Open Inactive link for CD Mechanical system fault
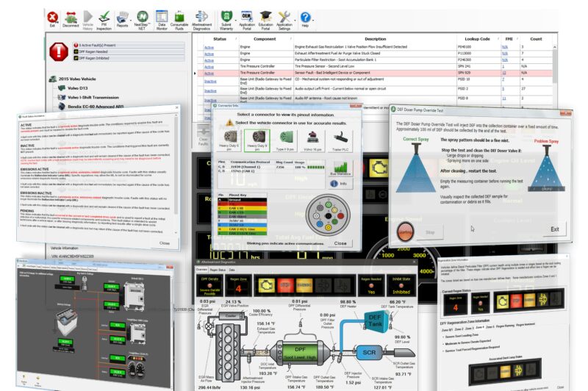Image resolution: width=588 pixels, height=391 pixels. (x=210, y=82)
